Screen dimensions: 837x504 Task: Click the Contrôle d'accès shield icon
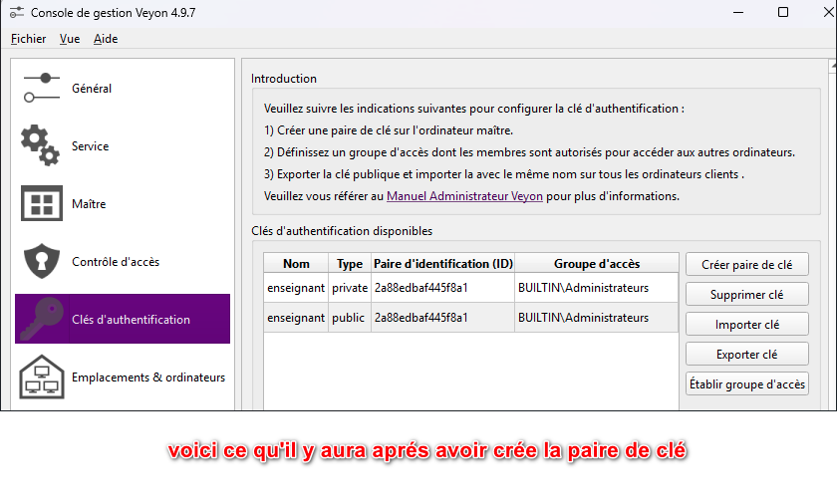point(42,261)
